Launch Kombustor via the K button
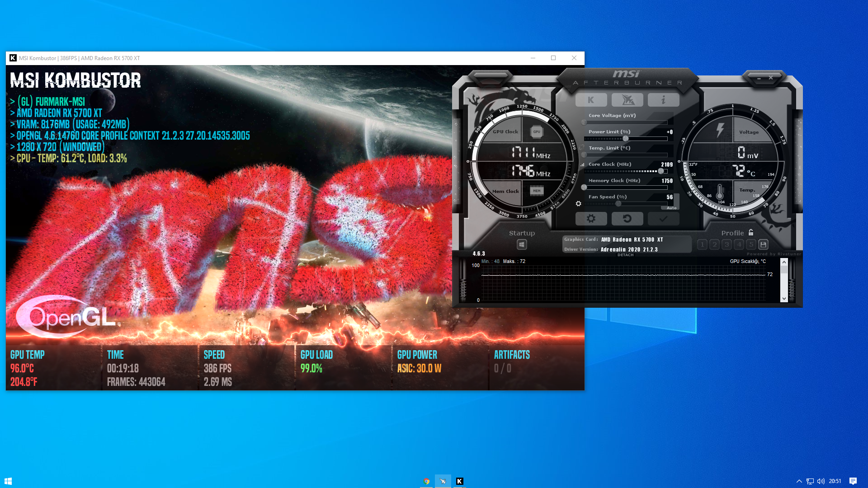 point(591,100)
